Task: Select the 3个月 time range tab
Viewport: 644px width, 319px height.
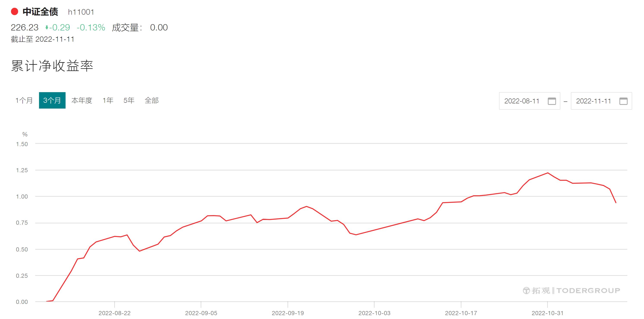Action: tap(52, 101)
